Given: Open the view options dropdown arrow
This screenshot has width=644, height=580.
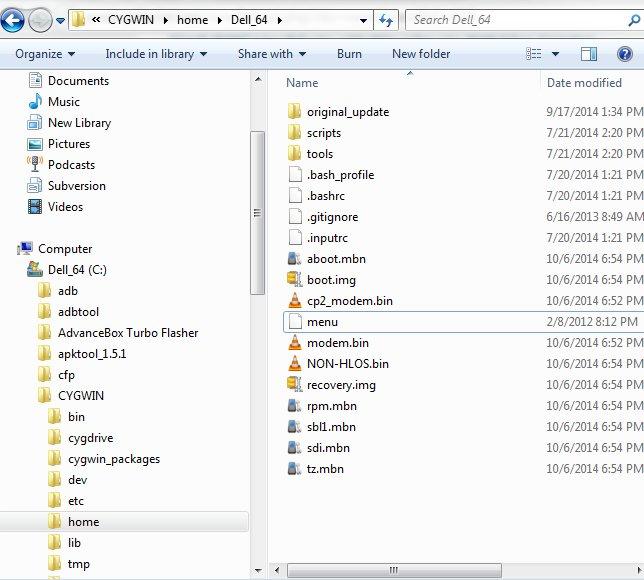Looking at the screenshot, I should click(555, 54).
